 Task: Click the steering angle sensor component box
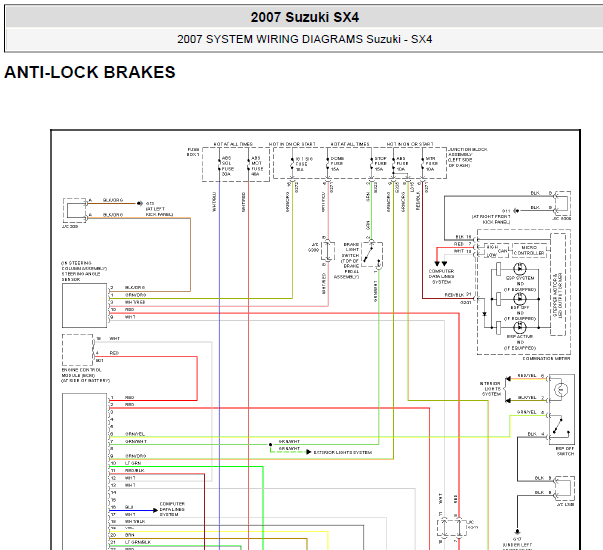(x=85, y=305)
